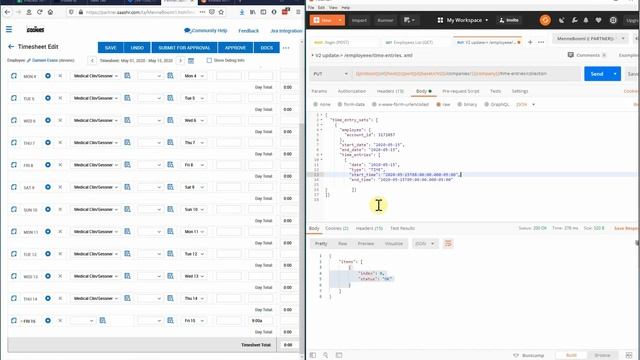
Task: Go to previous timesheet period
Action: (92, 60)
